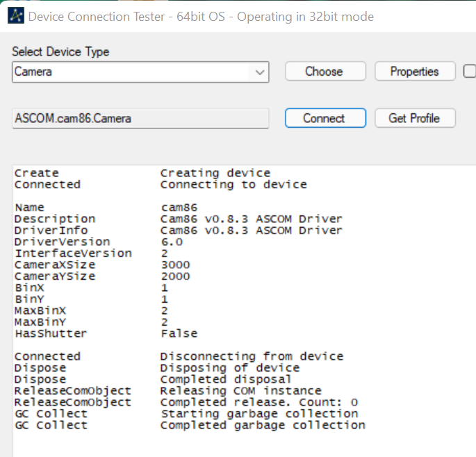Click 'Disconnecting from device' log line
476x457 pixels.
[x=252, y=356]
